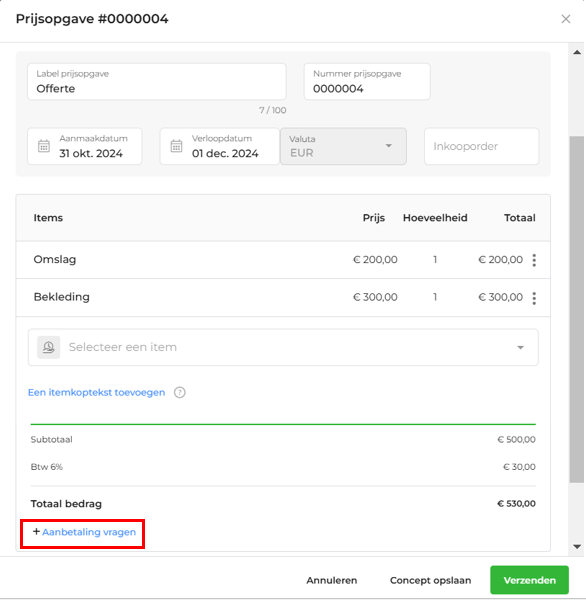Click the Aanbetaling vragen link

click(x=89, y=532)
